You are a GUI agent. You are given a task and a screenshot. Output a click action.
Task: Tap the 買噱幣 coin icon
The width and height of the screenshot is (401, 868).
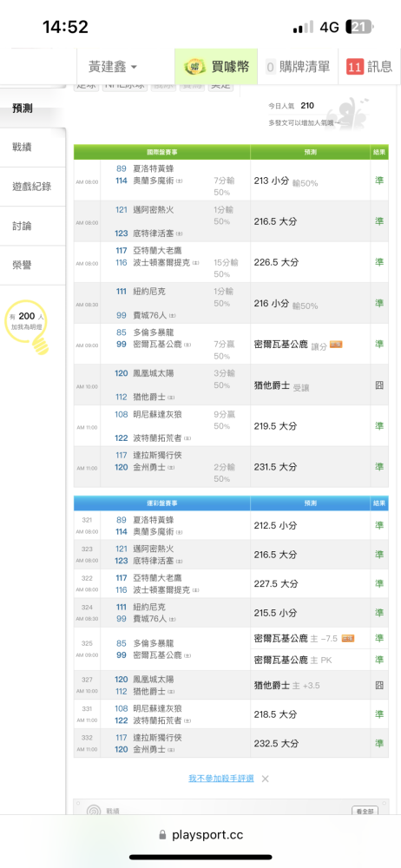[x=195, y=67]
